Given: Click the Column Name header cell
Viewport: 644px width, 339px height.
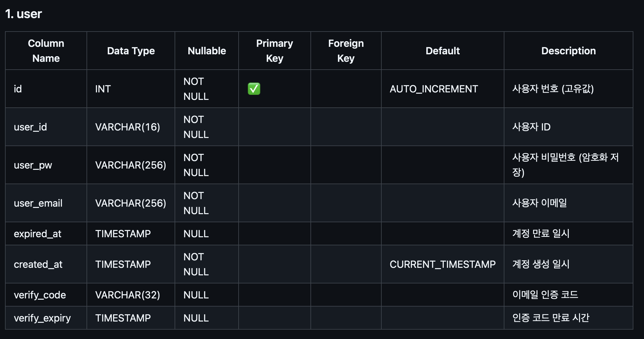Looking at the screenshot, I should [x=46, y=51].
